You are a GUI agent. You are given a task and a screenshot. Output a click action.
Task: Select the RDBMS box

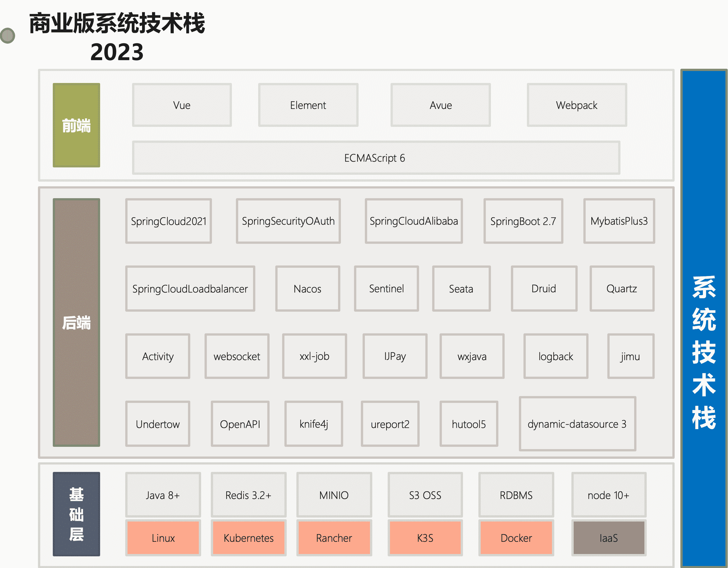click(516, 495)
